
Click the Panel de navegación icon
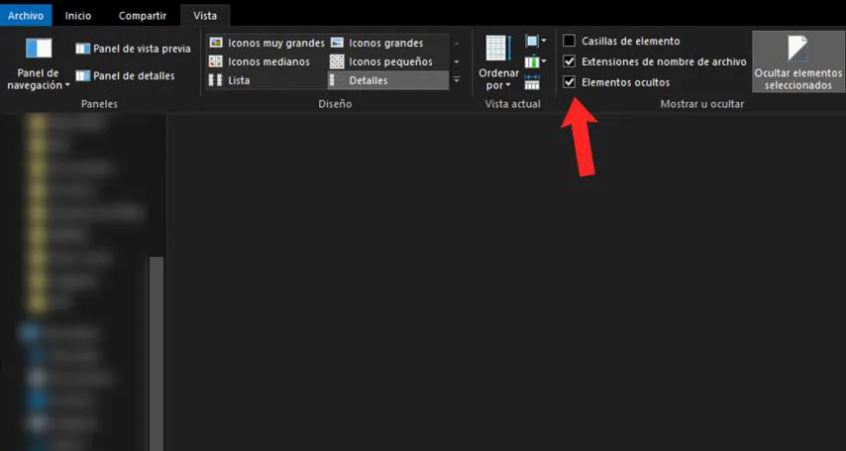pyautogui.click(x=38, y=48)
